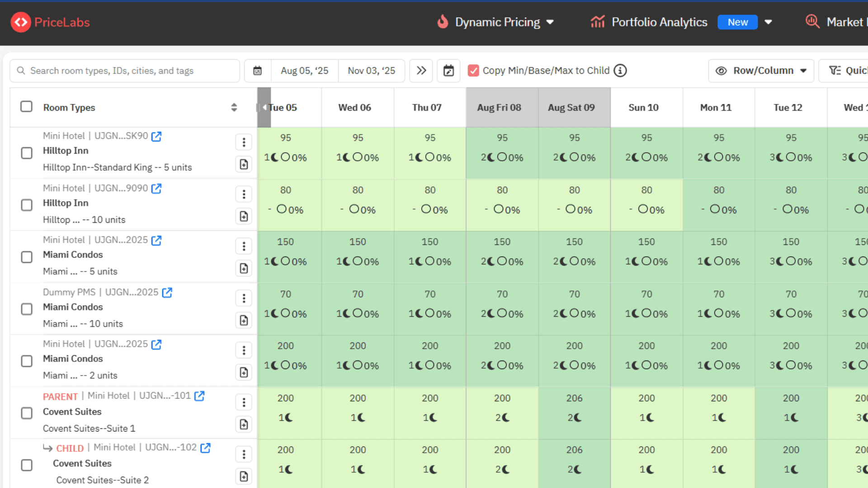Open three-dot menu for Covent Suites Suite 2
The height and width of the screenshot is (488, 868).
[244, 454]
